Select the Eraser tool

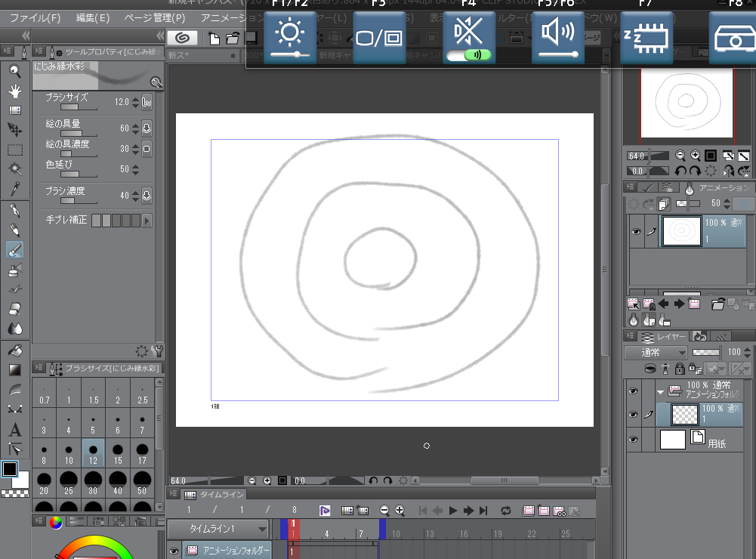pos(14,309)
